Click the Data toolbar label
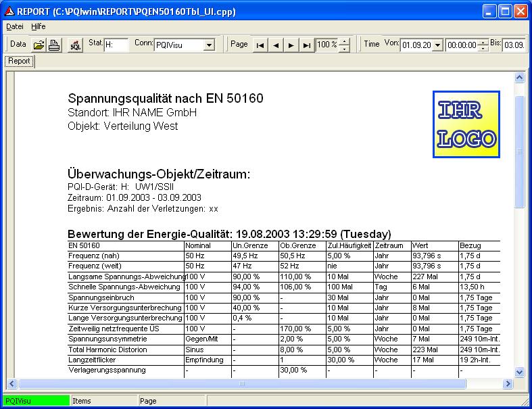 tap(18, 44)
